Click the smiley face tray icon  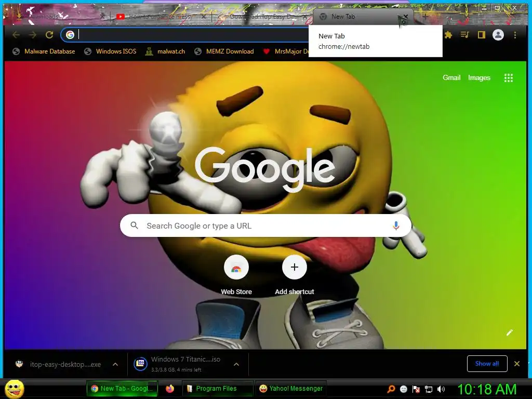[403, 389]
